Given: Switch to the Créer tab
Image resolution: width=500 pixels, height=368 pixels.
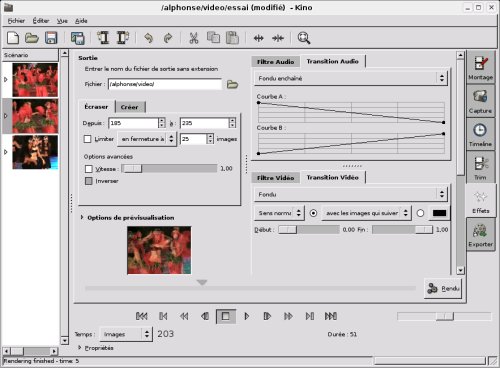Looking at the screenshot, I should click(x=130, y=107).
